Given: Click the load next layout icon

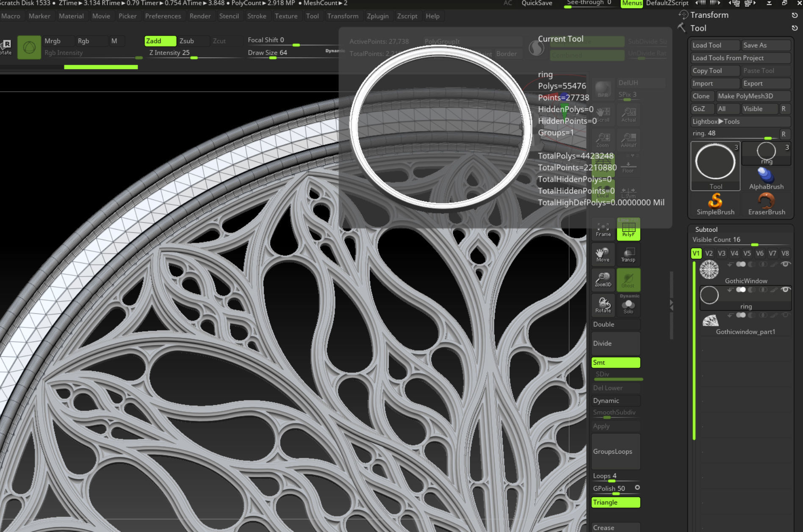Looking at the screenshot, I should click(750, 3).
